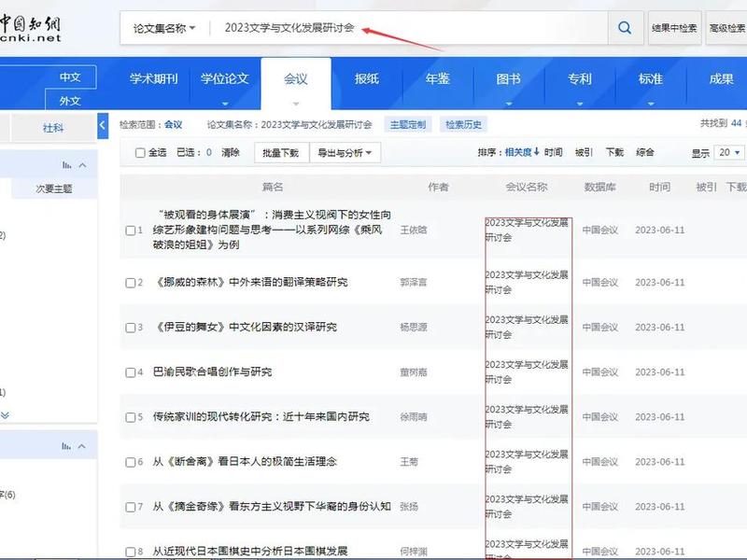Open paper 《挪威的森林》中外来语的翻译策略研究
The height and width of the screenshot is (560, 747).
click(251, 282)
